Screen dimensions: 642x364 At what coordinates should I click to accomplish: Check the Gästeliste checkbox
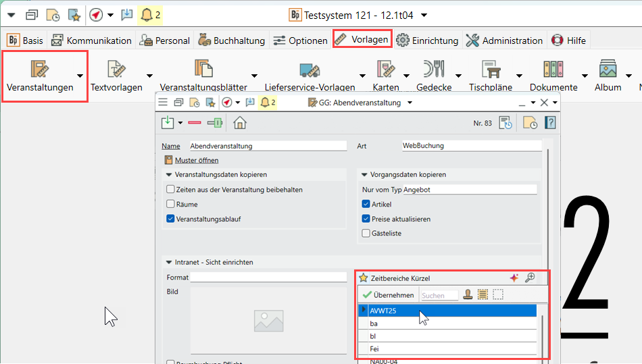(366, 233)
